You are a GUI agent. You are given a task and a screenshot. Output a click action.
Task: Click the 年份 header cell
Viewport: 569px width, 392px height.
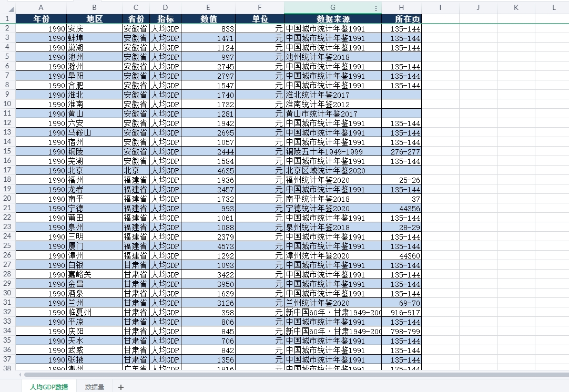coord(41,19)
